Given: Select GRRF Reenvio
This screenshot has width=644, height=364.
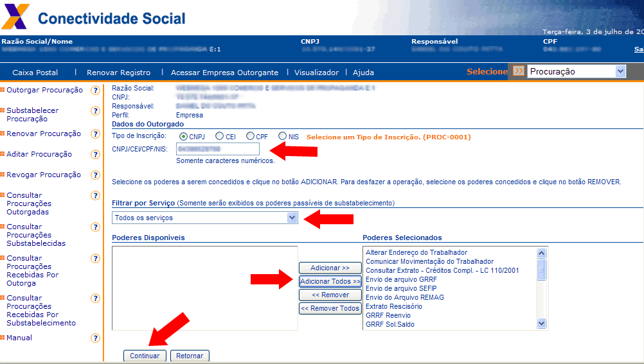Looking at the screenshot, I should (x=388, y=316).
